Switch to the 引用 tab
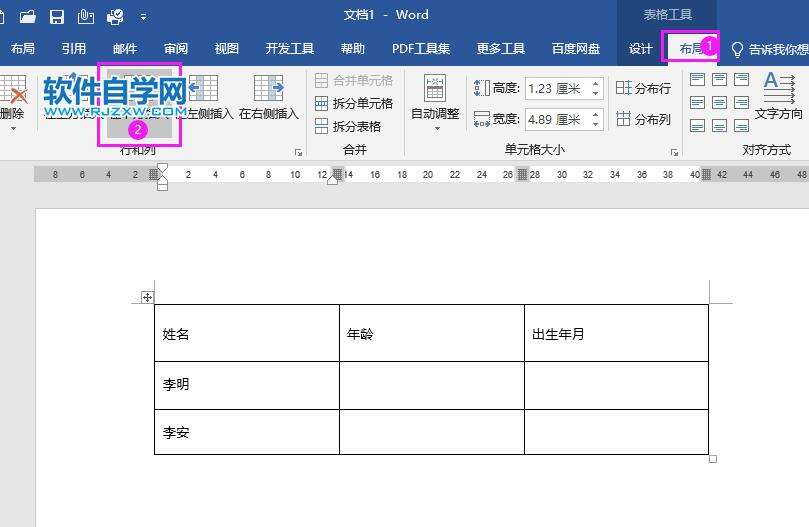This screenshot has width=809, height=527. pyautogui.click(x=74, y=49)
